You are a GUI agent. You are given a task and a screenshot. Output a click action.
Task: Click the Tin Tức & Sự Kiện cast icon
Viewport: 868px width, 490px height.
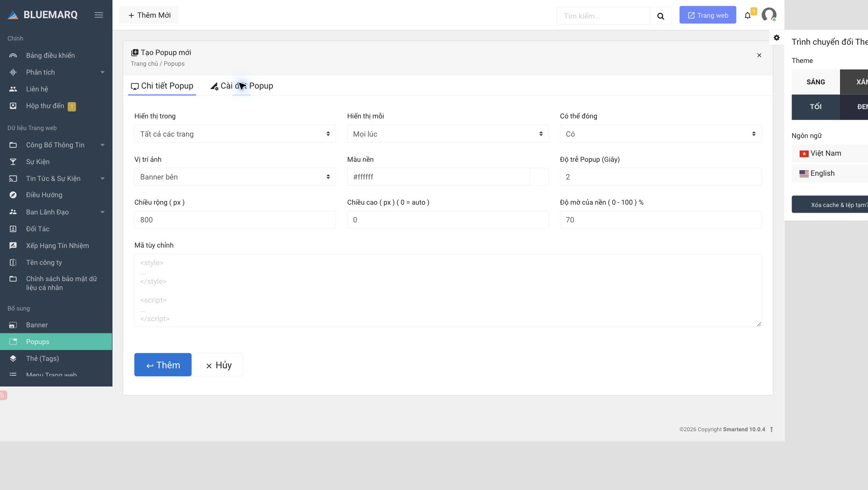coord(13,179)
